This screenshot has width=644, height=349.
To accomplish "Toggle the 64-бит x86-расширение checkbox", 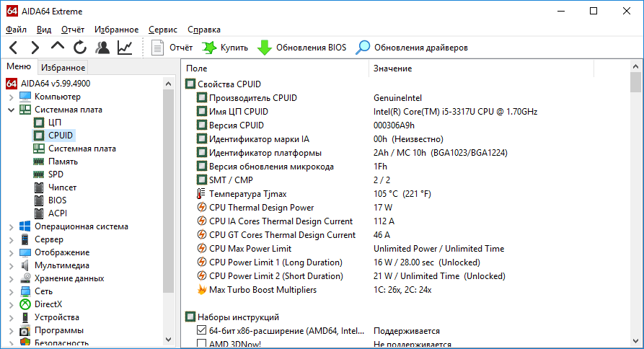I will click(x=202, y=330).
